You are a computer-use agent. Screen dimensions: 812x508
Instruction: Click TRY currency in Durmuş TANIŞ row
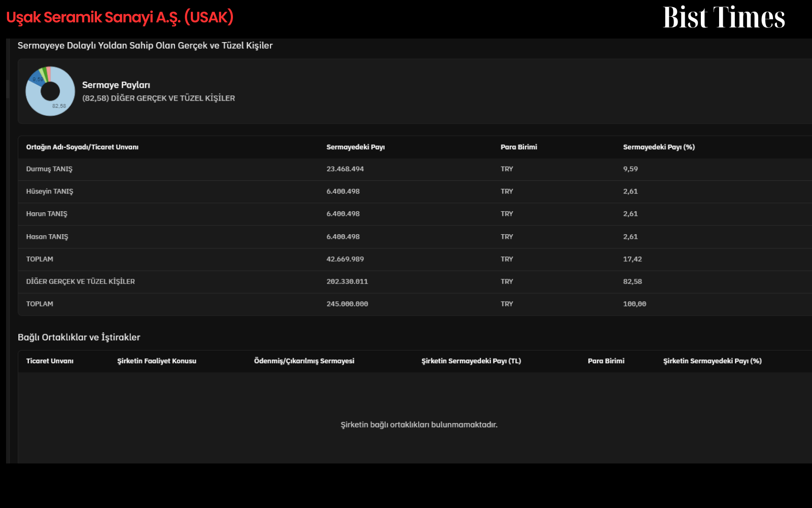(506, 169)
